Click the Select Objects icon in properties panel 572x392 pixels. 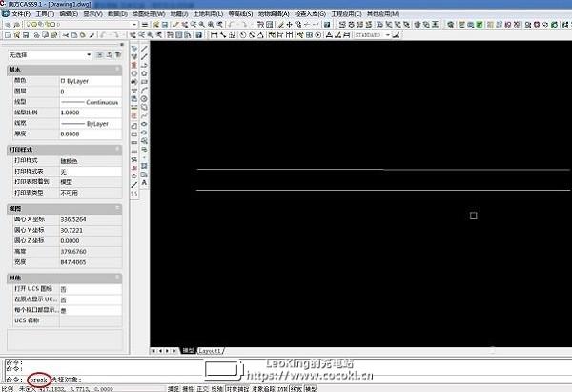109,54
